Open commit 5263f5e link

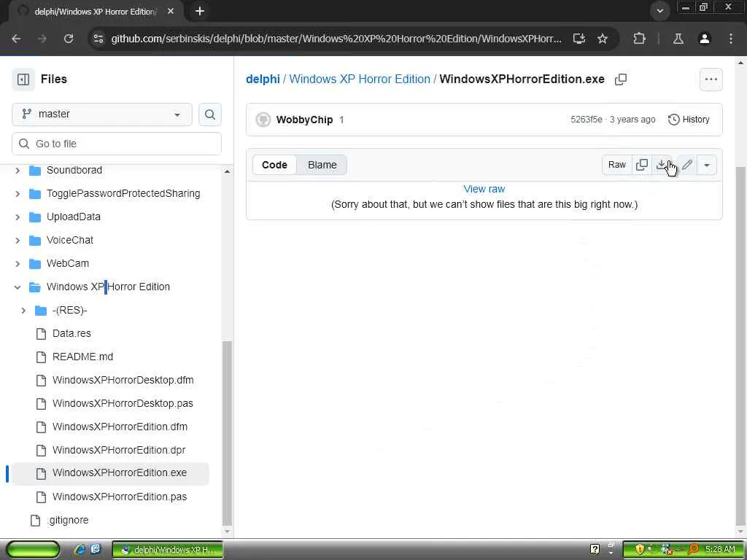[586, 120]
